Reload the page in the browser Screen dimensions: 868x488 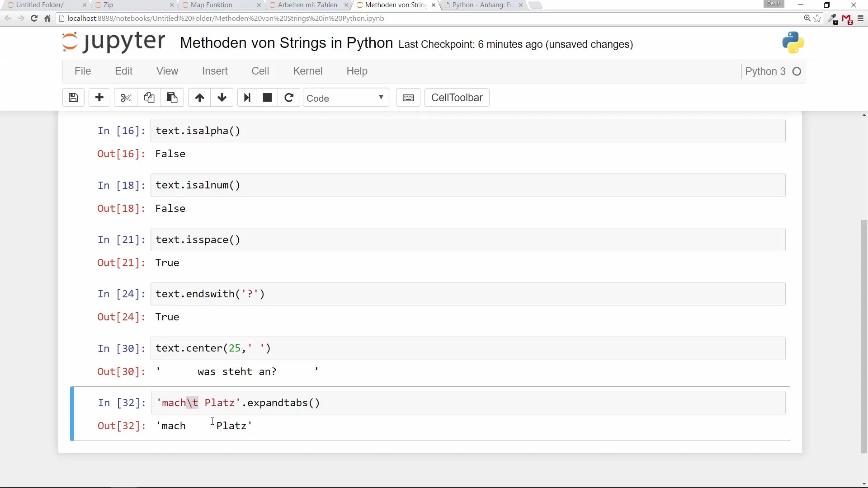coord(34,19)
